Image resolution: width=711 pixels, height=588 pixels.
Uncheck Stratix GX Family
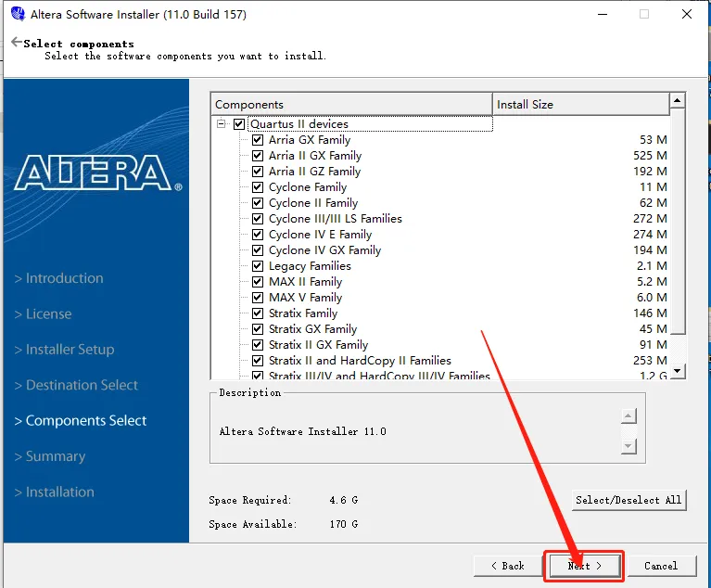(x=258, y=329)
